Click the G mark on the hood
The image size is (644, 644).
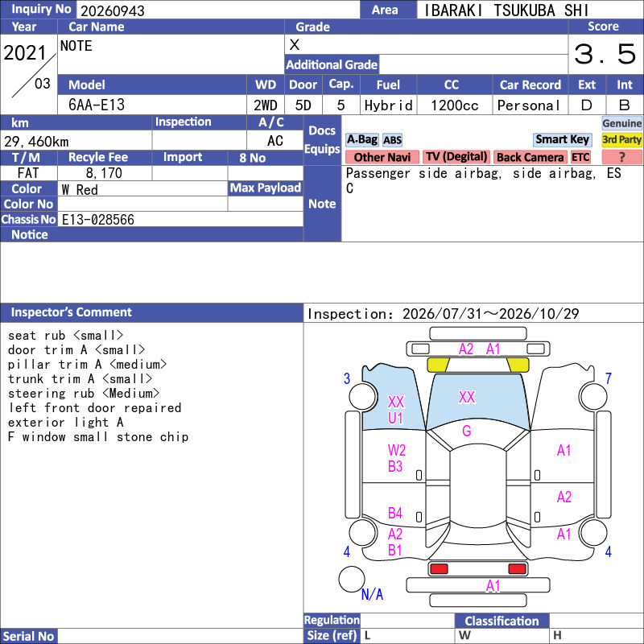(467, 431)
